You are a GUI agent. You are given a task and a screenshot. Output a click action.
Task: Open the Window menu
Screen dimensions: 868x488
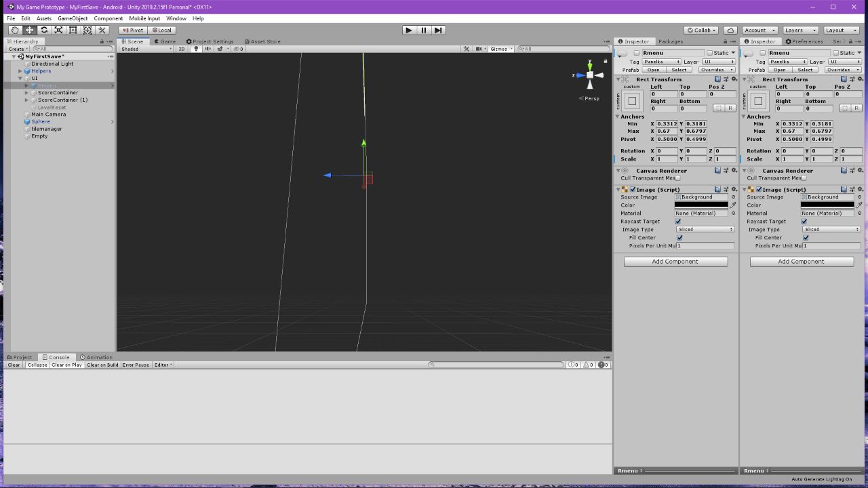[x=176, y=18]
